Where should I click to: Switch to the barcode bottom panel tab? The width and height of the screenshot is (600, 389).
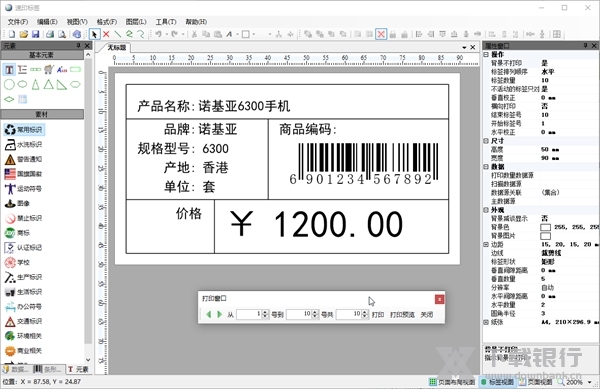pos(48,369)
